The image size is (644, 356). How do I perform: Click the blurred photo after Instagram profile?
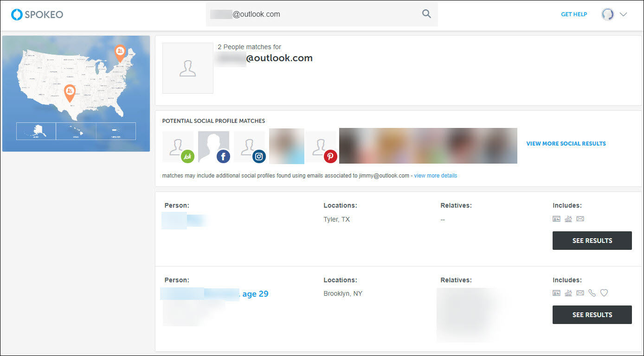(287, 146)
